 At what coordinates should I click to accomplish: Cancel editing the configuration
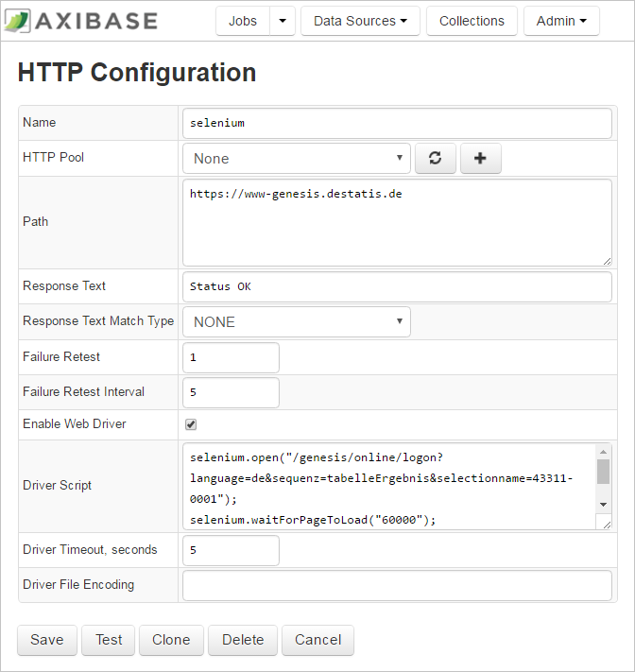point(317,640)
